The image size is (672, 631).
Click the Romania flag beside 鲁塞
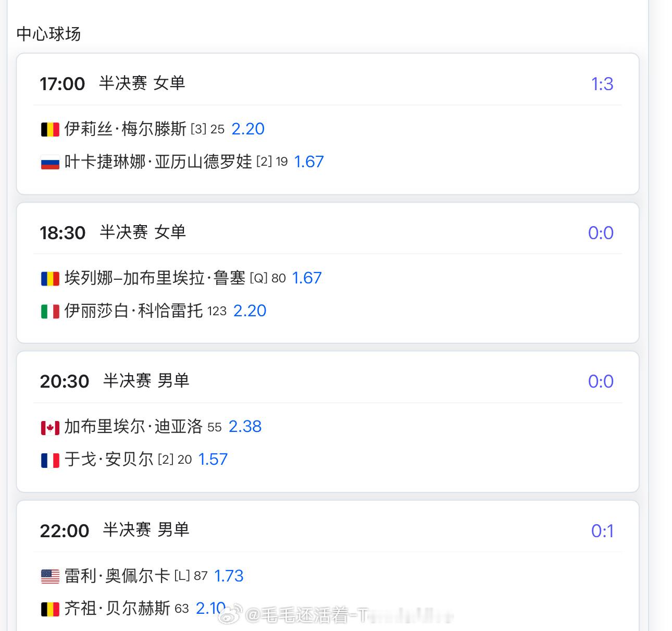[x=50, y=278]
